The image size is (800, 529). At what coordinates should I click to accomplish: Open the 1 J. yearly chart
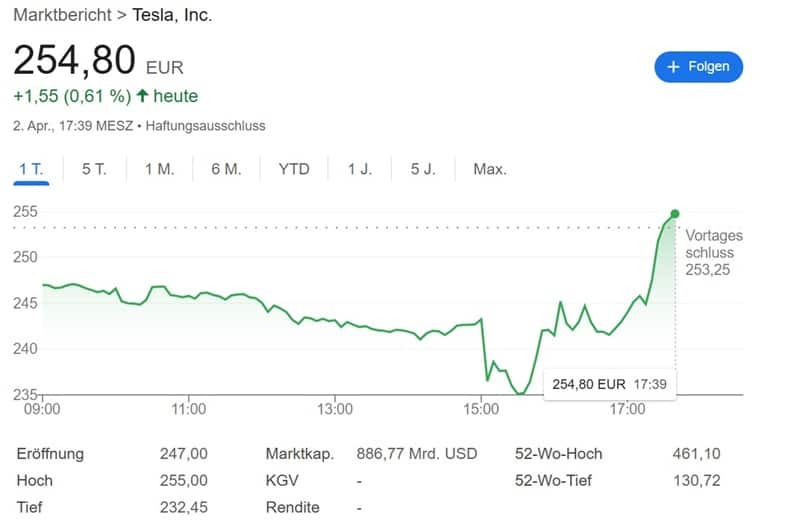pyautogui.click(x=360, y=169)
